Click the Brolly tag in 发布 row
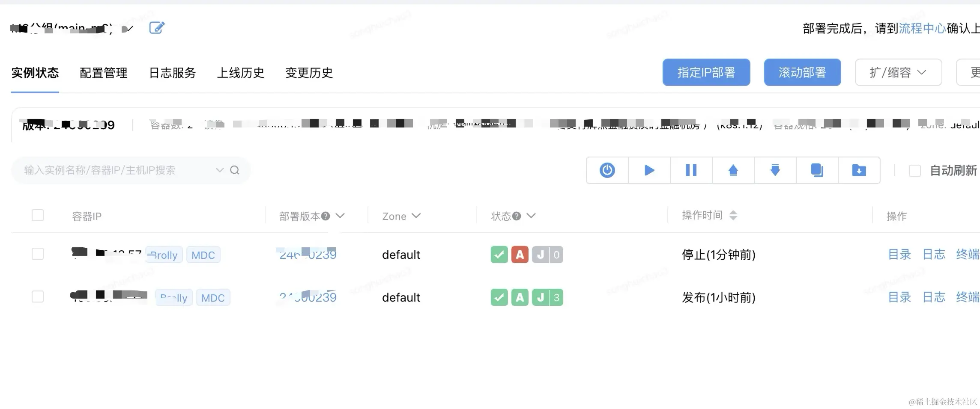The height and width of the screenshot is (409, 980). 174,298
